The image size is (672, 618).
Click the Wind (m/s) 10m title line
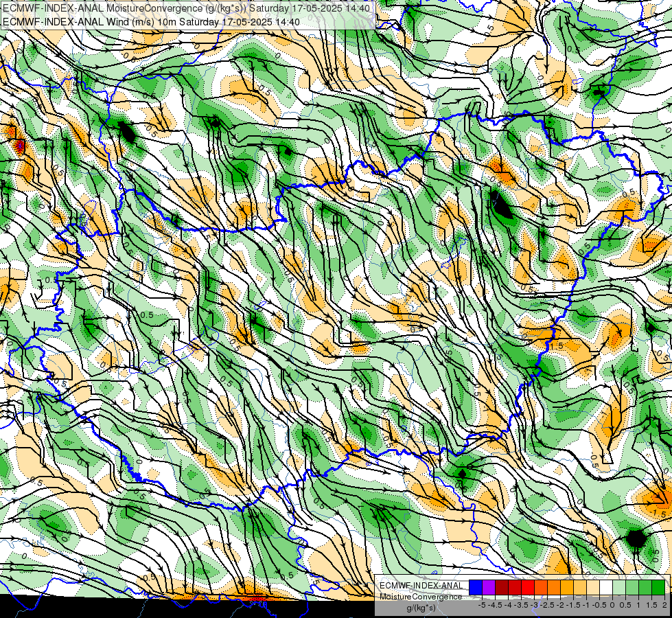(151, 21)
